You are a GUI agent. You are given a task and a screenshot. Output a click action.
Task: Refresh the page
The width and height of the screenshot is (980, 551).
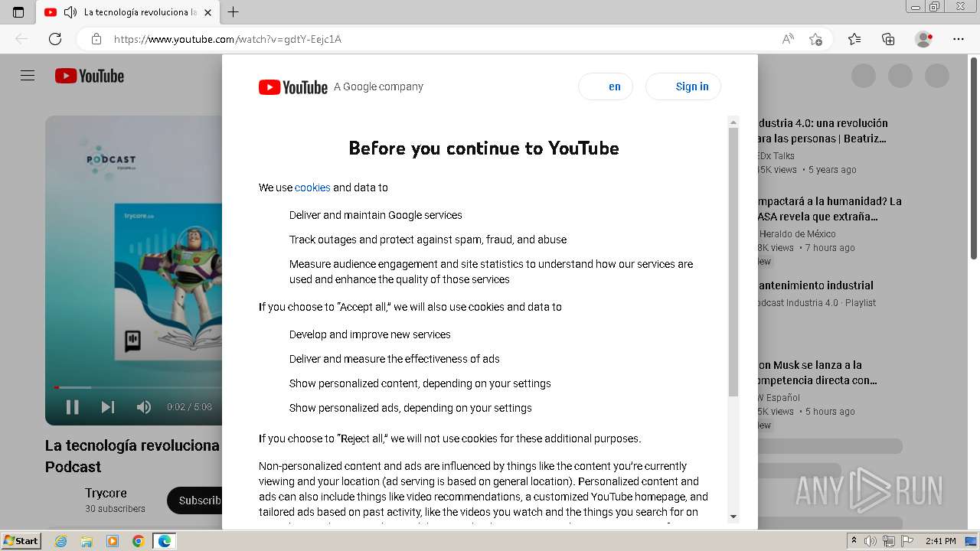click(x=55, y=39)
